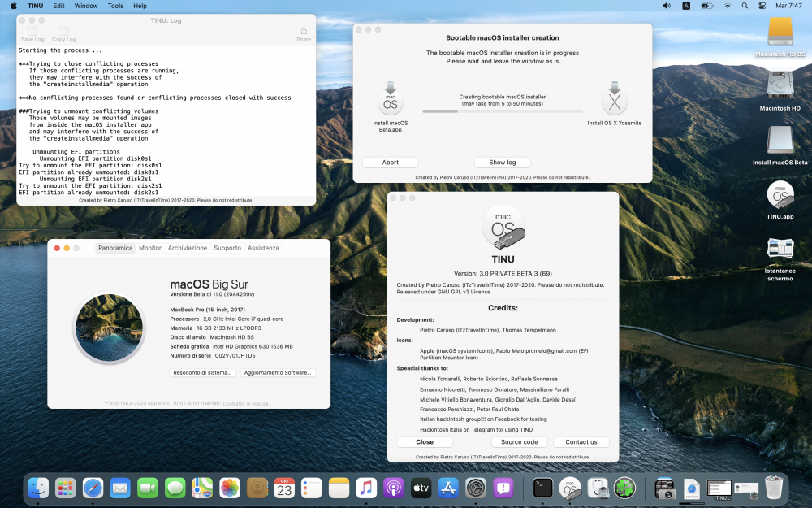Open Calendar in the Dock
Image resolution: width=812 pixels, height=508 pixels.
pyautogui.click(x=284, y=488)
